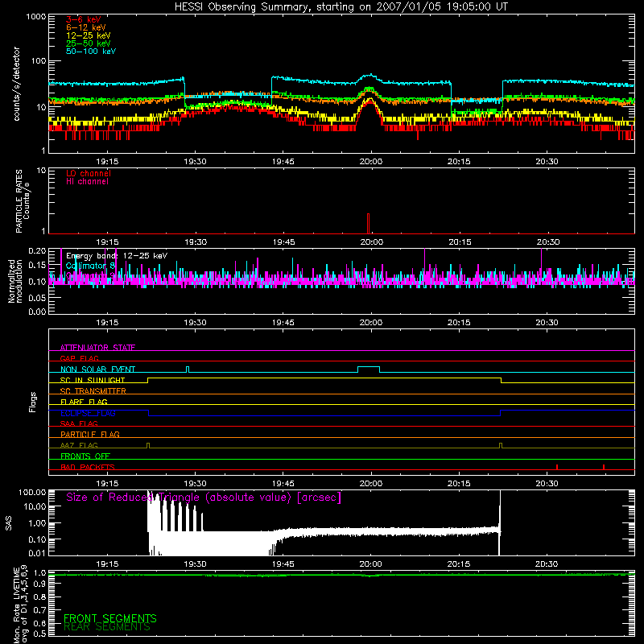Select the 25-50 keV legend label

click(x=89, y=43)
